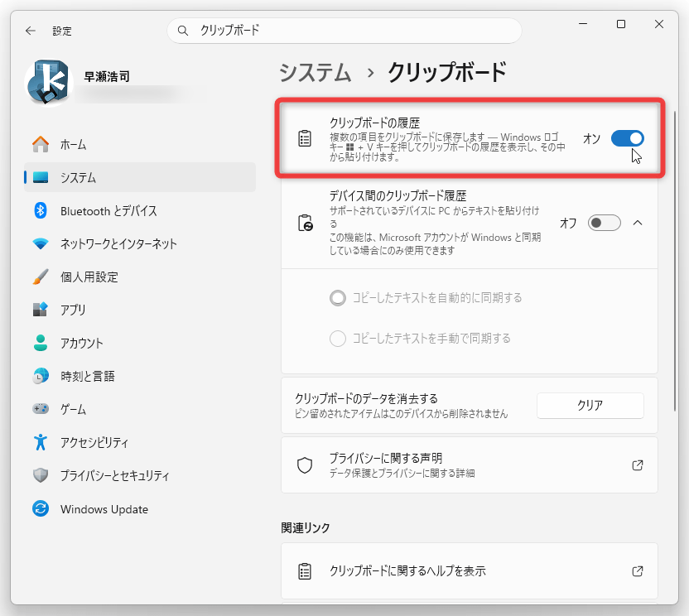Go to 時刻と言語 settings
The image size is (689, 616).
click(x=140, y=376)
